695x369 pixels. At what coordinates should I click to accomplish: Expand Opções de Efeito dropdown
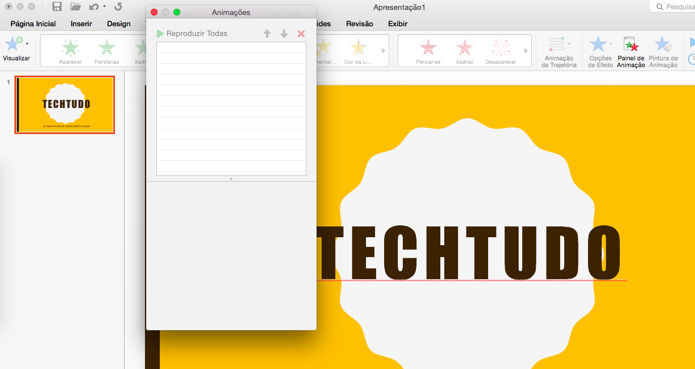click(x=600, y=52)
